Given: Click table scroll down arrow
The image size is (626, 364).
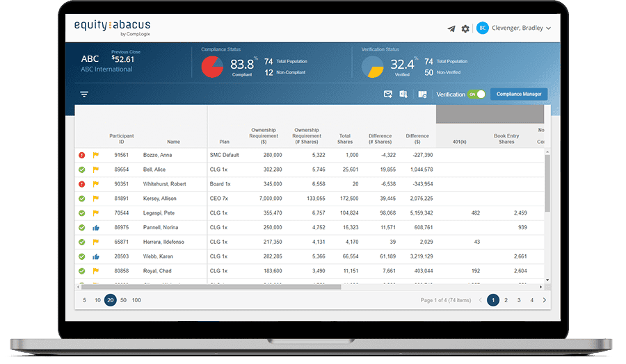Looking at the screenshot, I should click(x=547, y=280).
